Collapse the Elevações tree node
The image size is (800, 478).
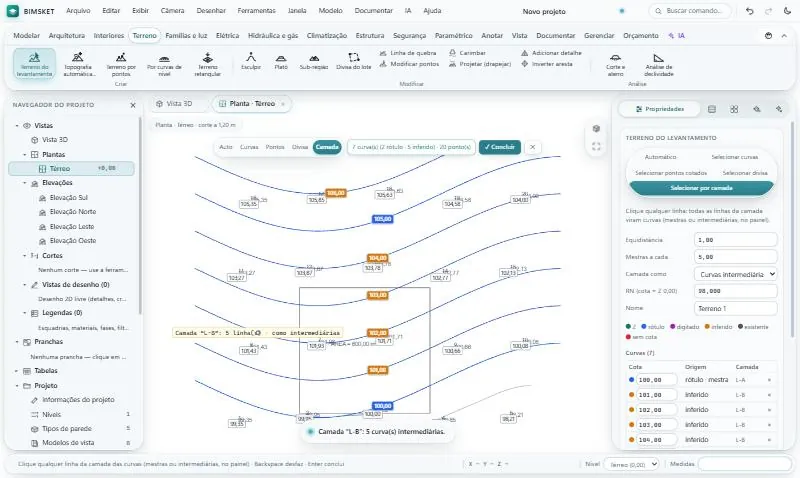pyautogui.click(x=24, y=183)
